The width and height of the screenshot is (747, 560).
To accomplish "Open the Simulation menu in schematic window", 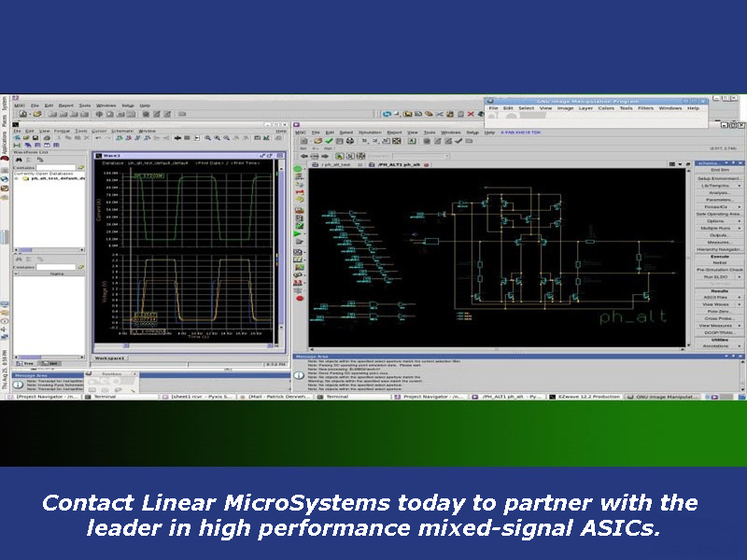I will click(x=370, y=133).
